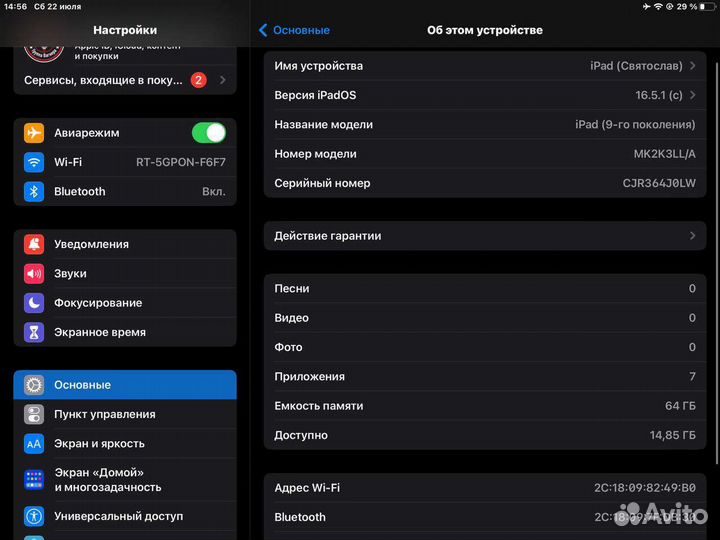Image resolution: width=720 pixels, height=540 pixels.
Task: Tap the Control Center icon
Action: 35,414
